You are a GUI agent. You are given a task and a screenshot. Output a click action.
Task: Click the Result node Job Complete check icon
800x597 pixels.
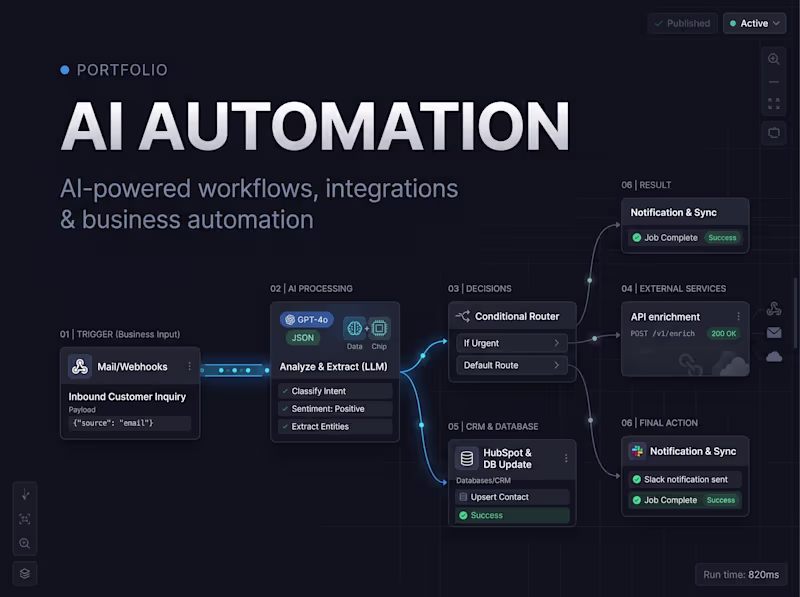click(x=637, y=238)
